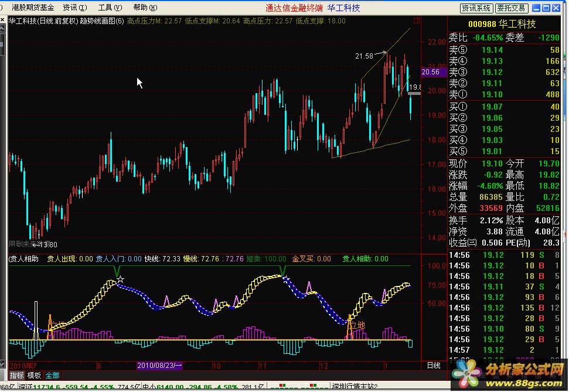
Task: Close the left side panel with X
Action: [2, 20]
